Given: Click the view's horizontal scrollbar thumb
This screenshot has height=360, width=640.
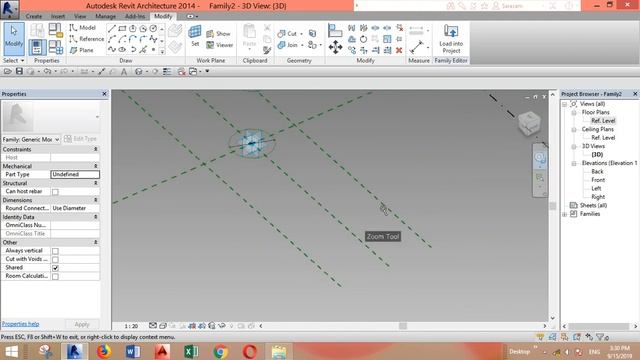Looking at the screenshot, I should (x=403, y=326).
